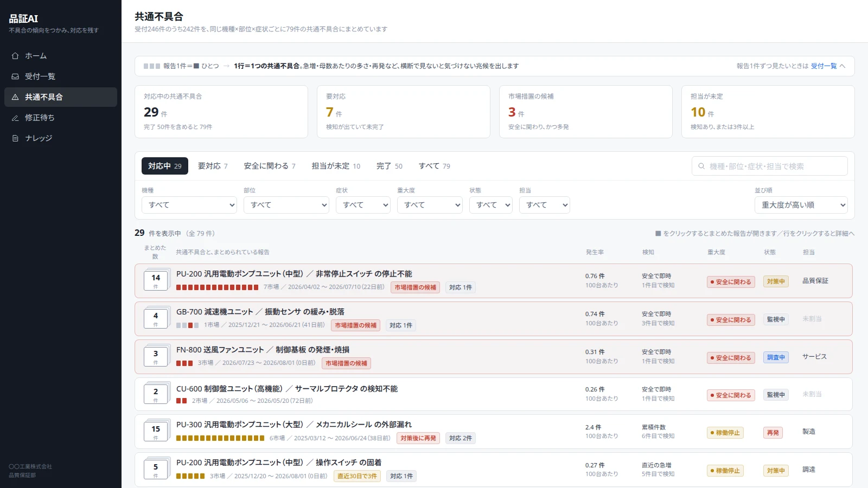Click the search magnifier icon
868x488 pixels.
(x=701, y=166)
